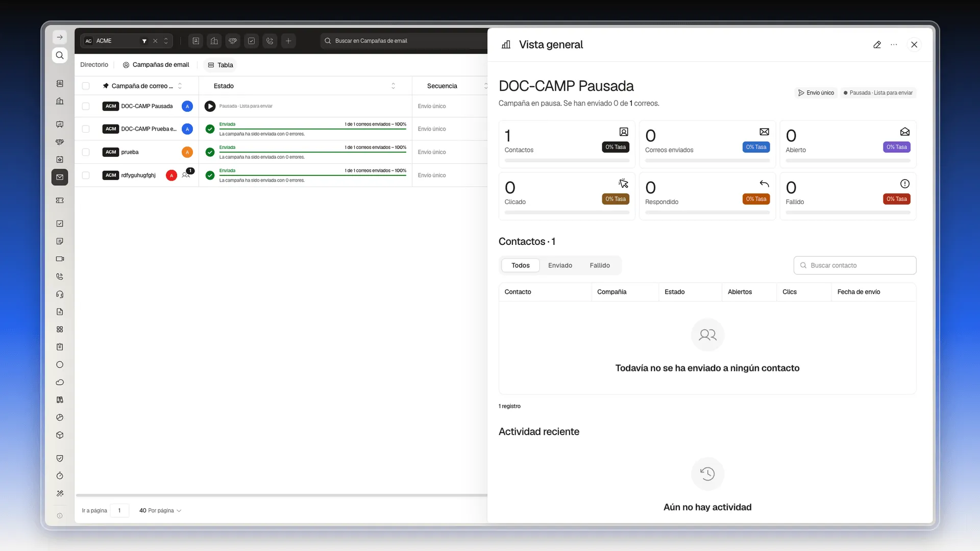The image size is (980, 551).
Task: Check the rdfyguhugfghj row checkbox
Action: [86, 175]
